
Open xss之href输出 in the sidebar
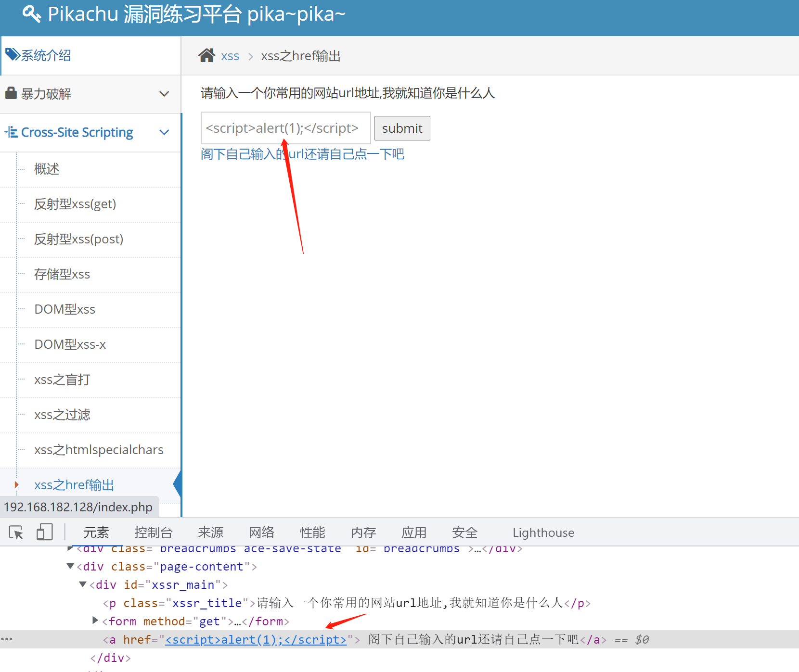[74, 484]
